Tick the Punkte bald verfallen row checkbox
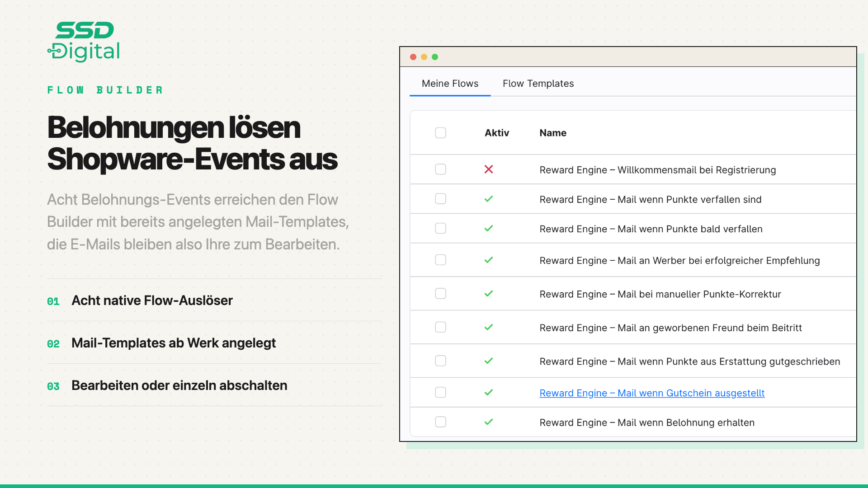Viewport: 868px width, 488px height. pyautogui.click(x=440, y=228)
